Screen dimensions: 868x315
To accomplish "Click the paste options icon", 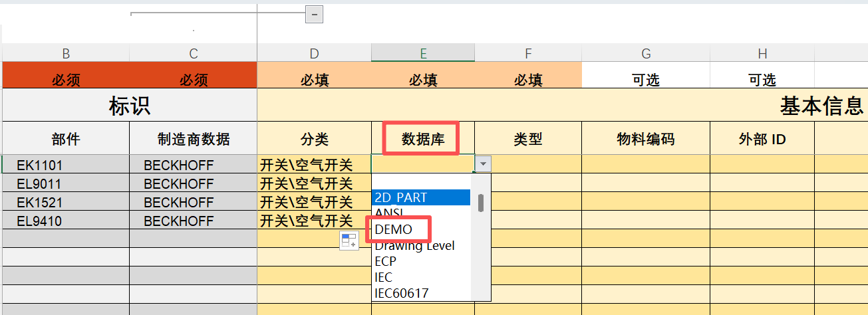I will click(349, 241).
